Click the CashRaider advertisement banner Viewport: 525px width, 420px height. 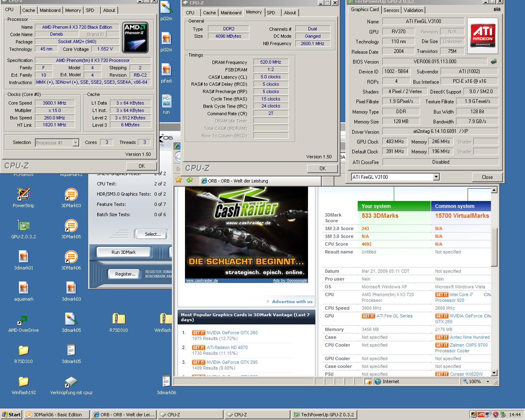pyautogui.click(x=246, y=233)
